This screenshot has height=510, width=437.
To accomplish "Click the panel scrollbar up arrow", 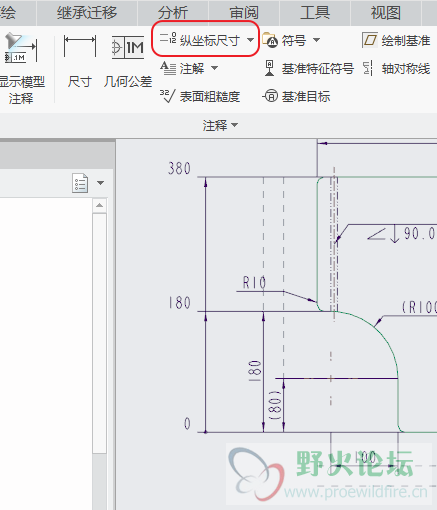I will (x=99, y=205).
